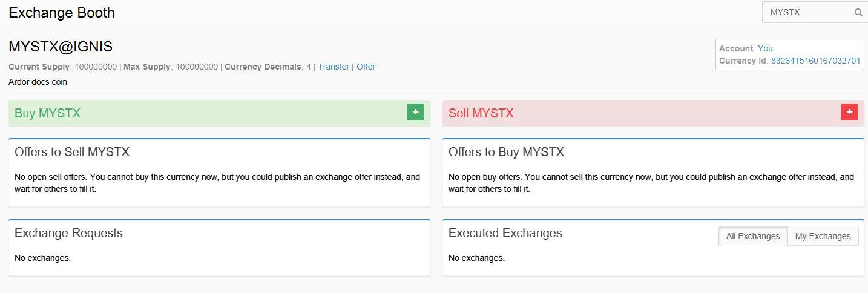Click the green plus icon to buy MYSTX
The height and width of the screenshot is (293, 868).
pos(415,112)
